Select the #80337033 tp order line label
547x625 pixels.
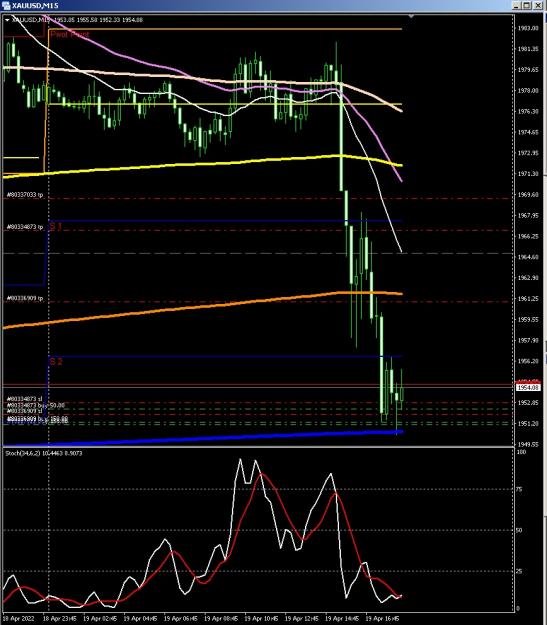(x=25, y=195)
